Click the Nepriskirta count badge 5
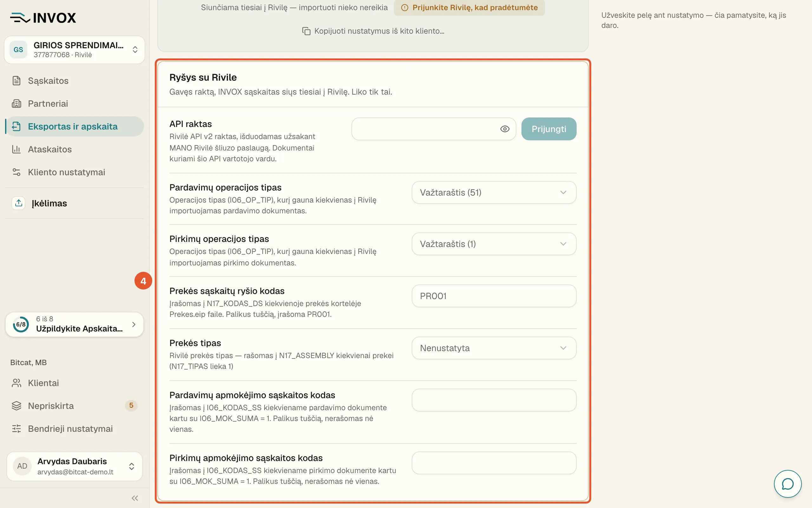Viewport: 812px width, 508px height. point(131,405)
